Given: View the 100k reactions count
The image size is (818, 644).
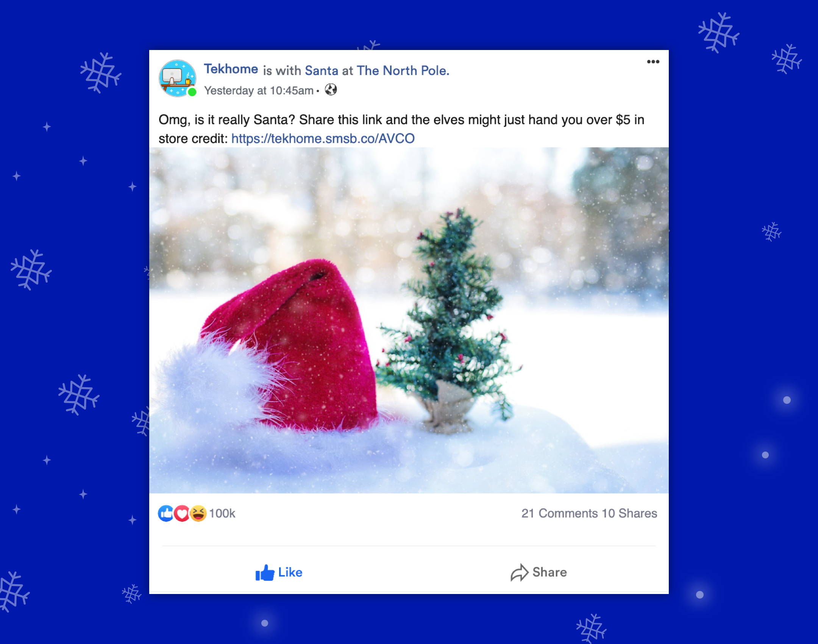Looking at the screenshot, I should (222, 513).
